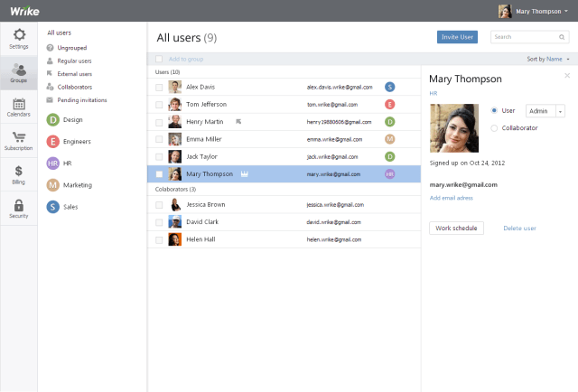Check the box for David Clark

(159, 222)
